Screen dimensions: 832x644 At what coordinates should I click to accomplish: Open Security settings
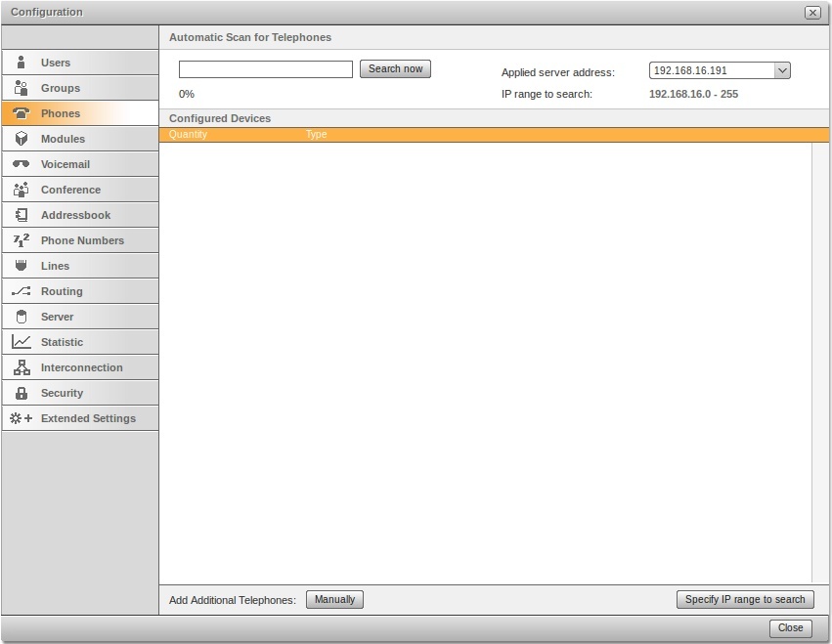(80, 393)
